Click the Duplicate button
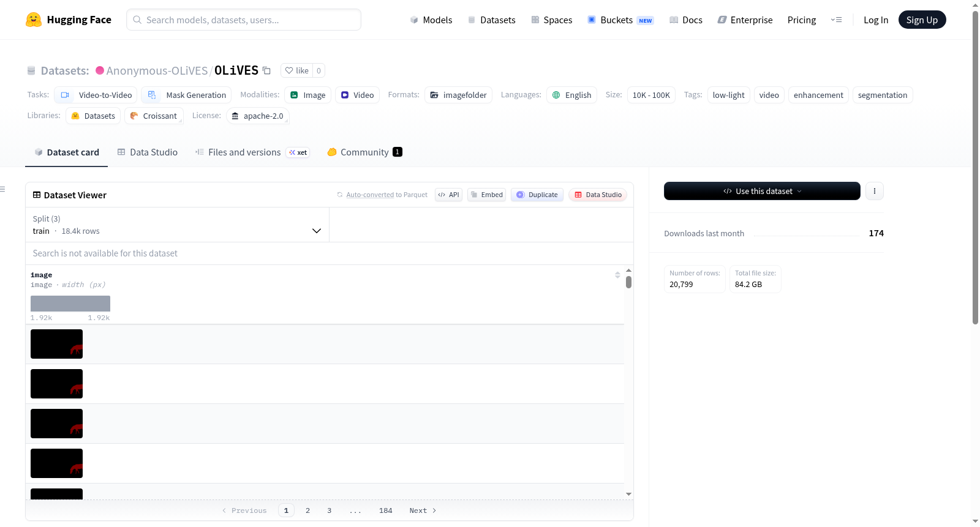Image resolution: width=980 pixels, height=527 pixels. (x=537, y=195)
